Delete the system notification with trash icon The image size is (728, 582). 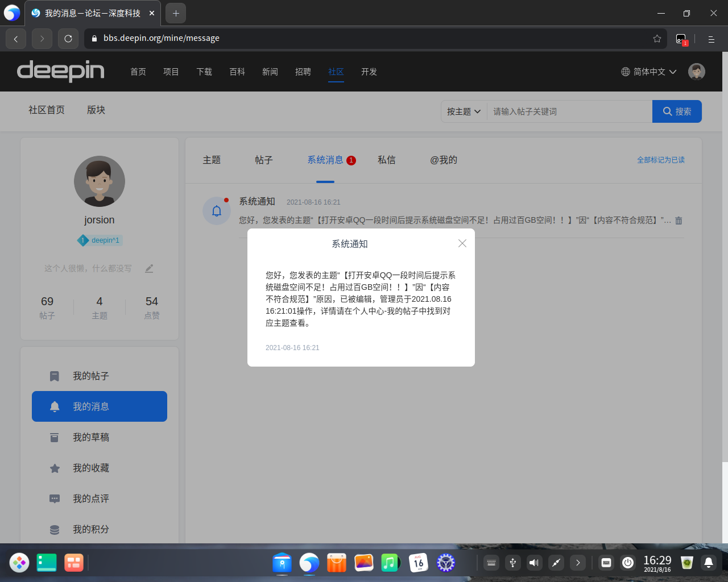(x=679, y=221)
